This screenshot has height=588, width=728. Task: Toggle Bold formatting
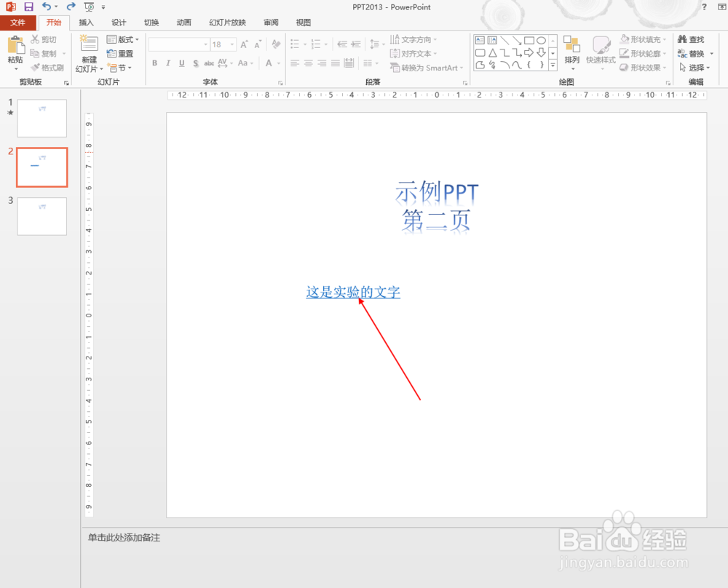(154, 63)
